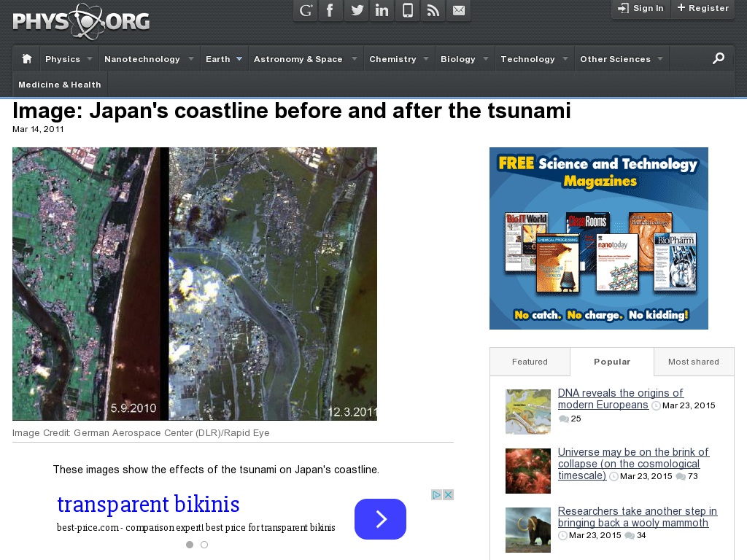The image size is (747, 560).
Task: Click the Phys.org logo
Action: pyautogui.click(x=81, y=21)
